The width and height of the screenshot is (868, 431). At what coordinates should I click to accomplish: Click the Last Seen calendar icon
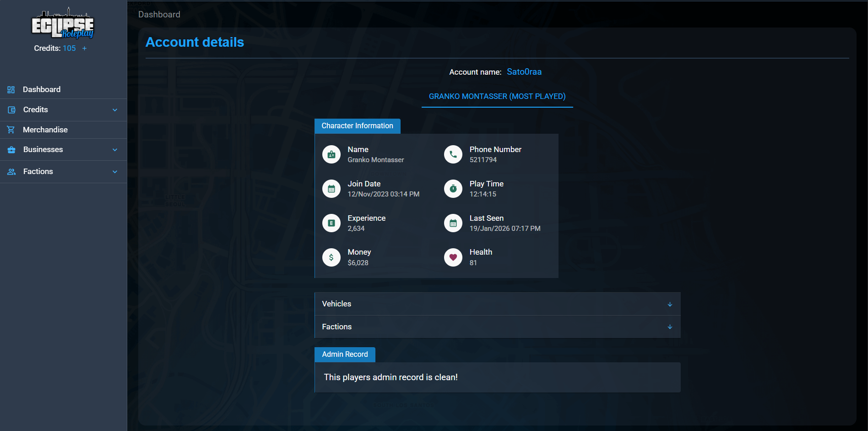453,223
